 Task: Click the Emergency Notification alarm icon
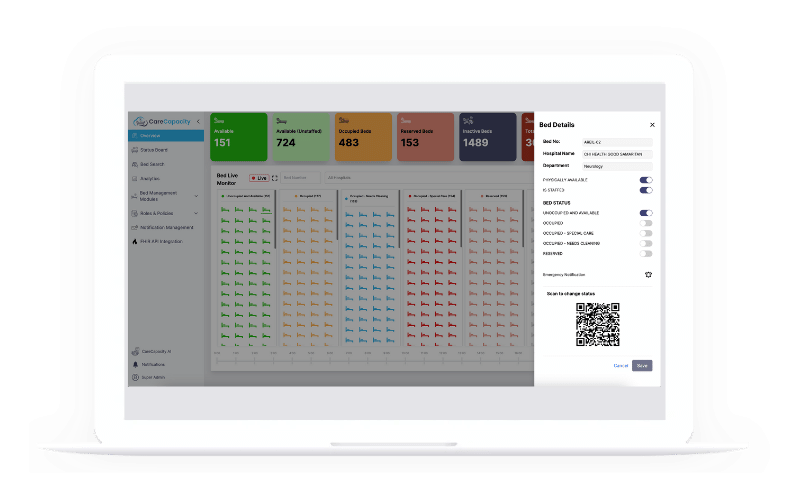click(648, 274)
